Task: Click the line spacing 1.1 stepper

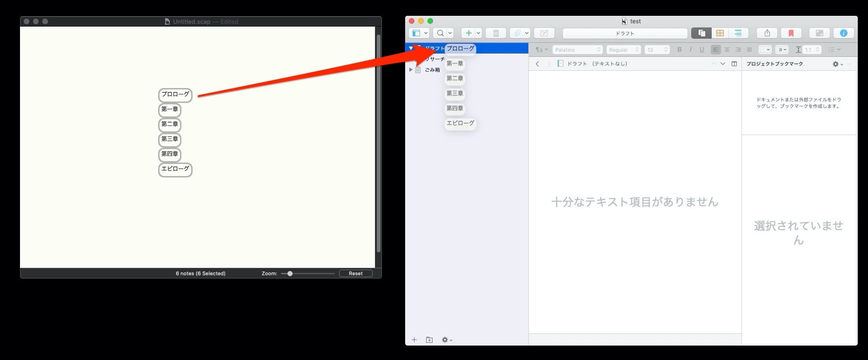Action: point(818,49)
